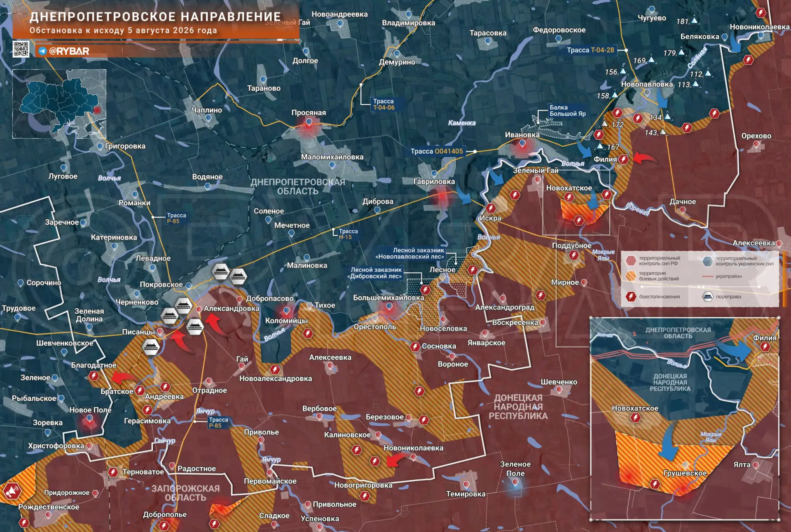Click the 'Новониколаевка' label near the red arrow

[x=413, y=448]
